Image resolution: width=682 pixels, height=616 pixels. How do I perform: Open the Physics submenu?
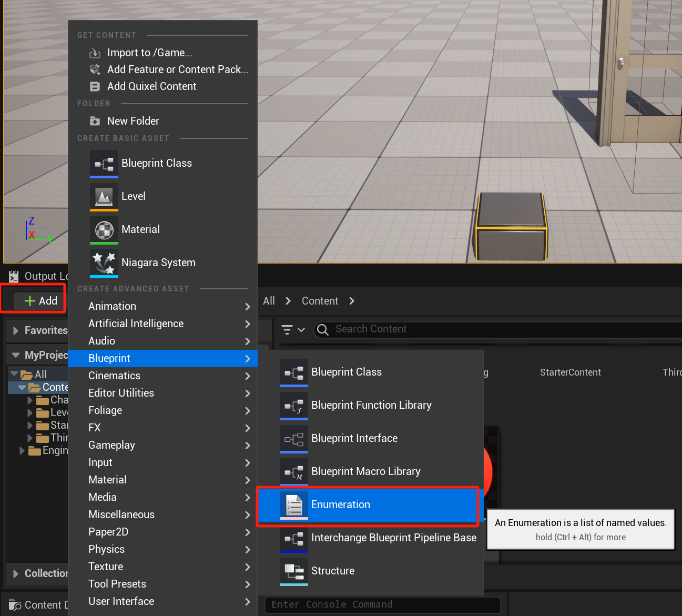click(163, 549)
